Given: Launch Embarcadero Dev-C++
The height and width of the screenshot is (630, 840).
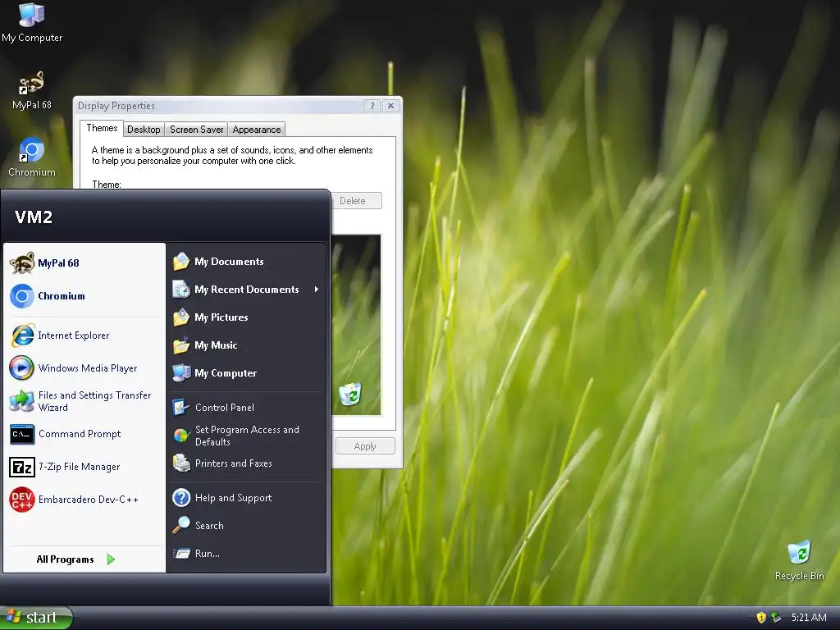Looking at the screenshot, I should (84, 500).
